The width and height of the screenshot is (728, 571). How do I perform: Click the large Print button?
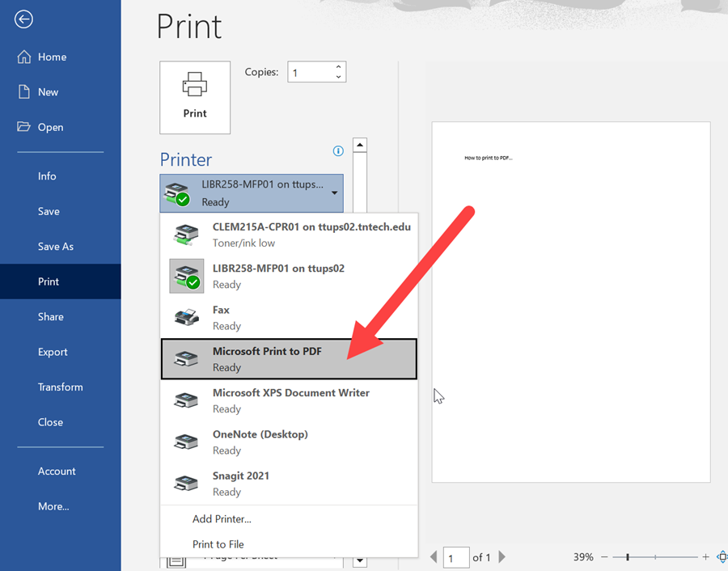pyautogui.click(x=195, y=98)
